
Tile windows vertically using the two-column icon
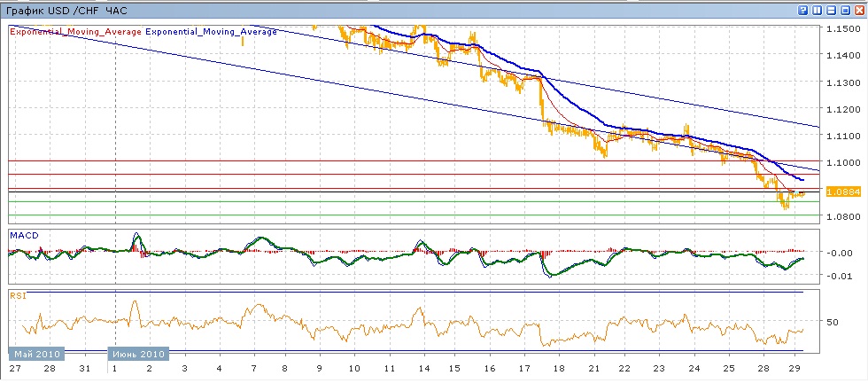pos(817,10)
